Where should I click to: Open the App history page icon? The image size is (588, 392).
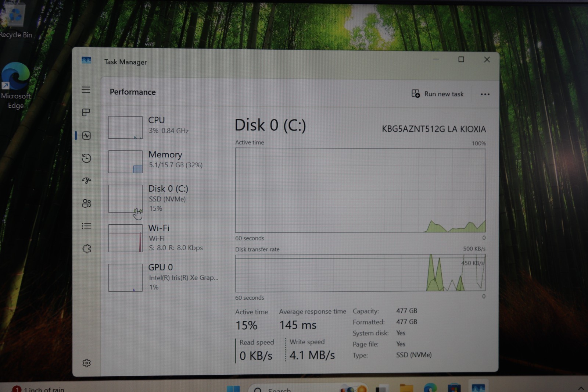pos(86,158)
